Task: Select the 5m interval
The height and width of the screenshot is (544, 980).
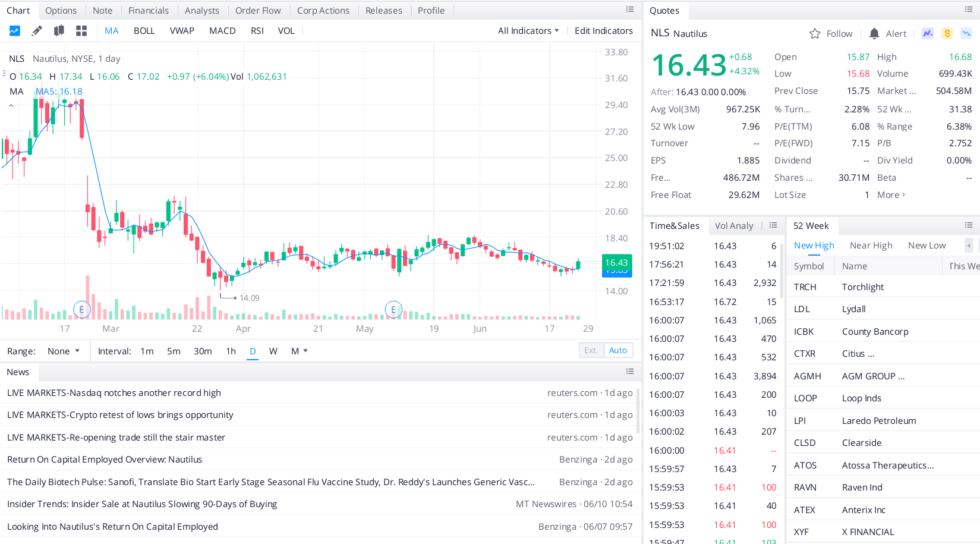Action: [174, 351]
